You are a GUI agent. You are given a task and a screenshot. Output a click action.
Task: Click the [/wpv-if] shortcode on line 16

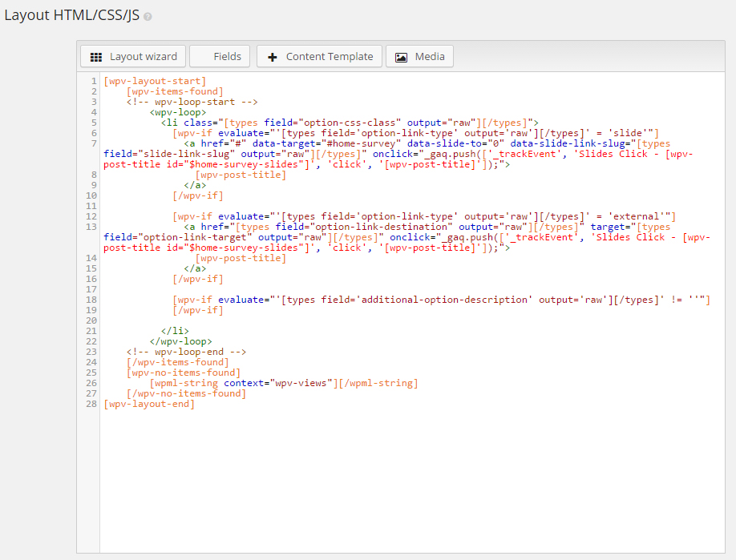[197, 279]
